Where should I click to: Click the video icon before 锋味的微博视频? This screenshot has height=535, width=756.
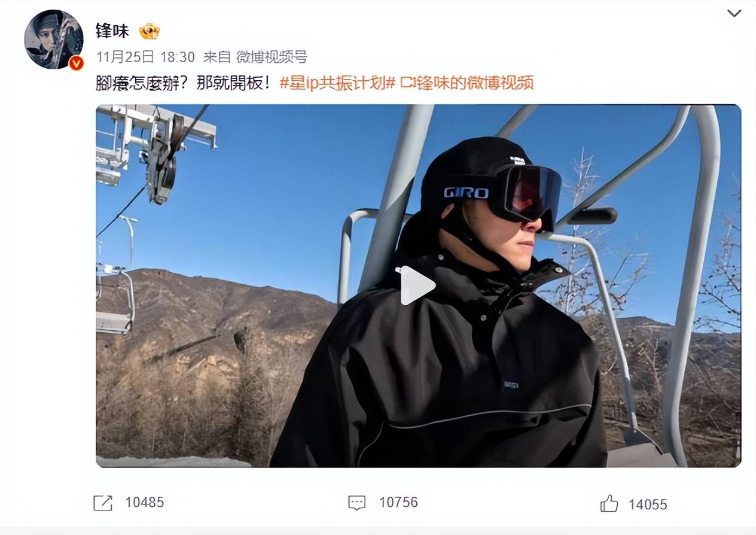click(x=407, y=83)
